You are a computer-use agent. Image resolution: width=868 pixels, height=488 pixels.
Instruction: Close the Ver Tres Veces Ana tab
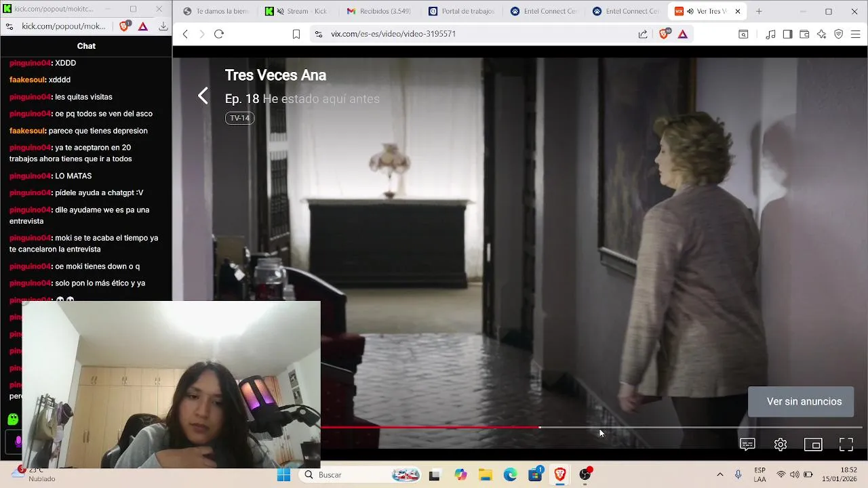738,11
